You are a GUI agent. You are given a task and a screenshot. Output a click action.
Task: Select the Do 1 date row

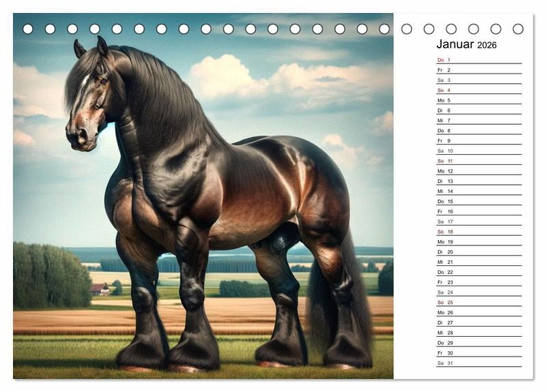click(478, 60)
